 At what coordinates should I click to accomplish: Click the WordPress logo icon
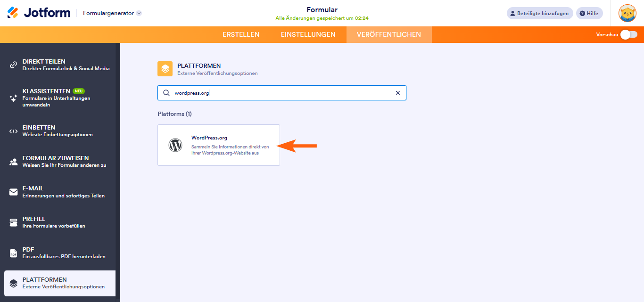pos(175,145)
